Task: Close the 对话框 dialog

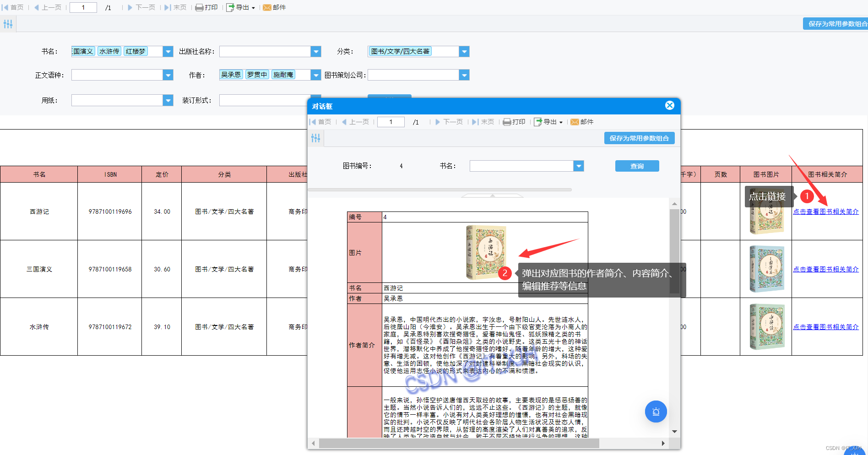Action: 670,105
